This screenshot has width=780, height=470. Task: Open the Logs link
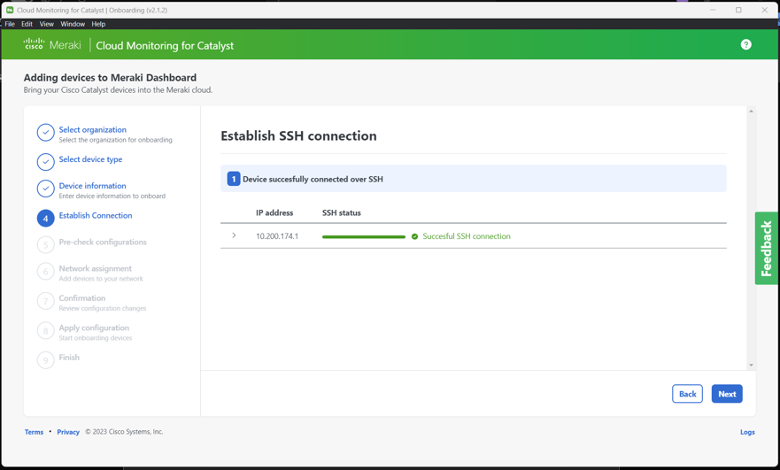[x=747, y=432]
